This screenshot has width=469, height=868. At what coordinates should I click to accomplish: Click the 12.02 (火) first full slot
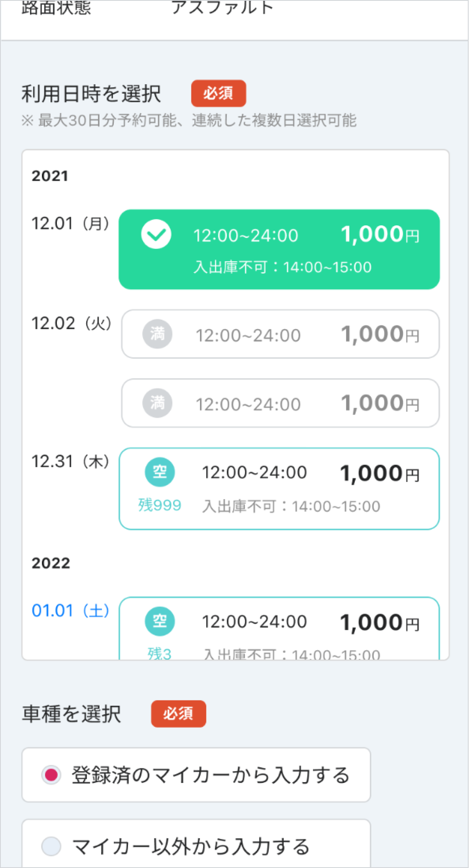coord(280,334)
